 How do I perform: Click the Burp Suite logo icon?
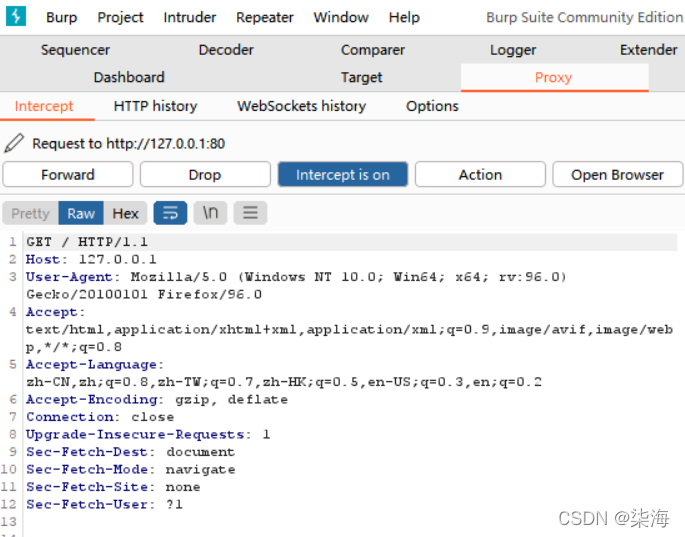click(16, 16)
